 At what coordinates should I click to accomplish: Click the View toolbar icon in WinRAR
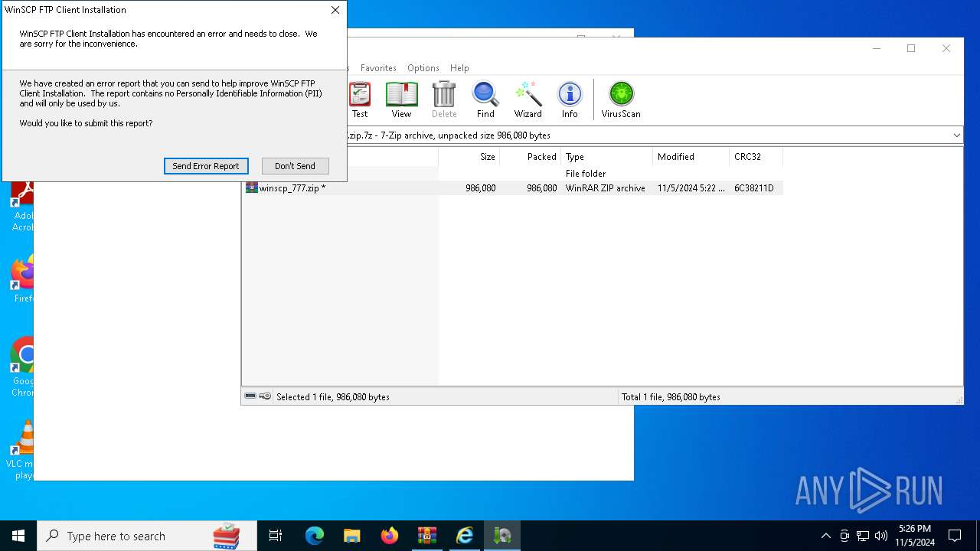pyautogui.click(x=401, y=100)
